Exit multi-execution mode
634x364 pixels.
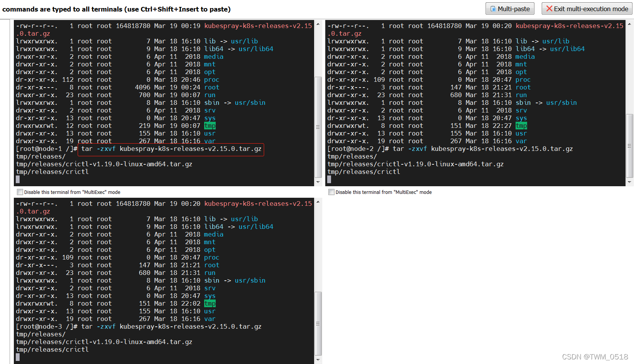587,9
